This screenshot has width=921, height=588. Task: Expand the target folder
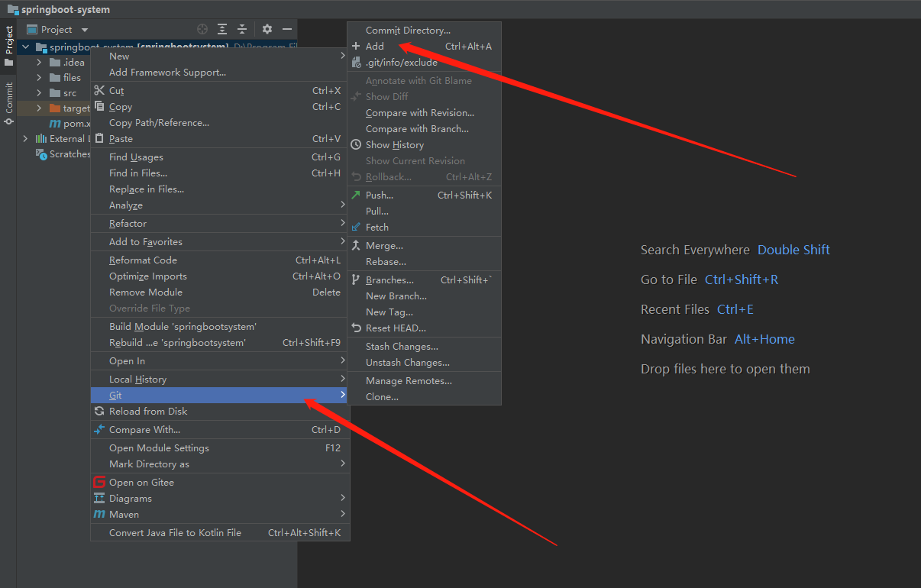pos(40,108)
